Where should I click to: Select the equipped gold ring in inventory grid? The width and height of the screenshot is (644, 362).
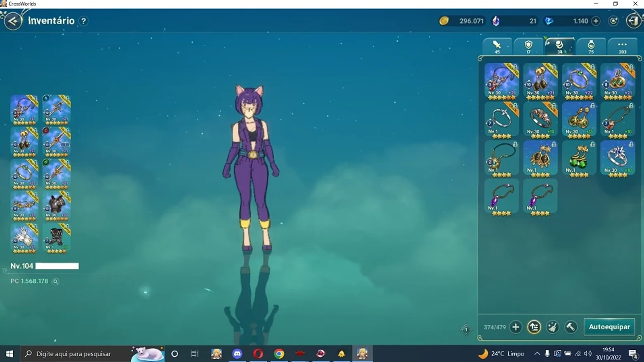coord(579,81)
